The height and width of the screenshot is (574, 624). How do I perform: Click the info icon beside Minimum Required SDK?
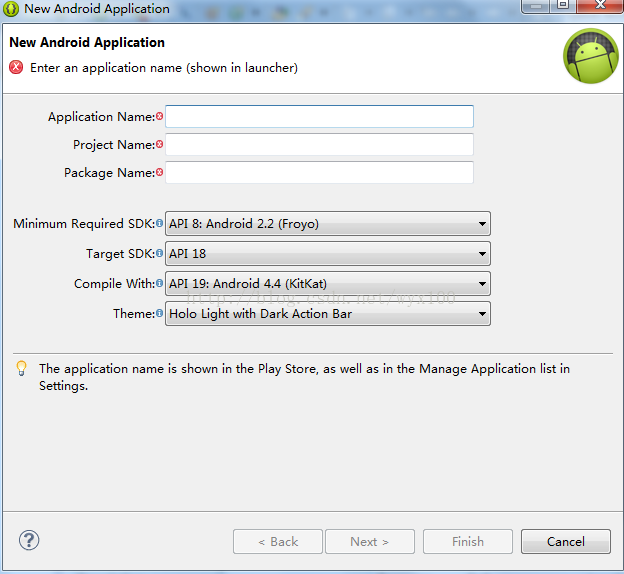click(x=160, y=223)
